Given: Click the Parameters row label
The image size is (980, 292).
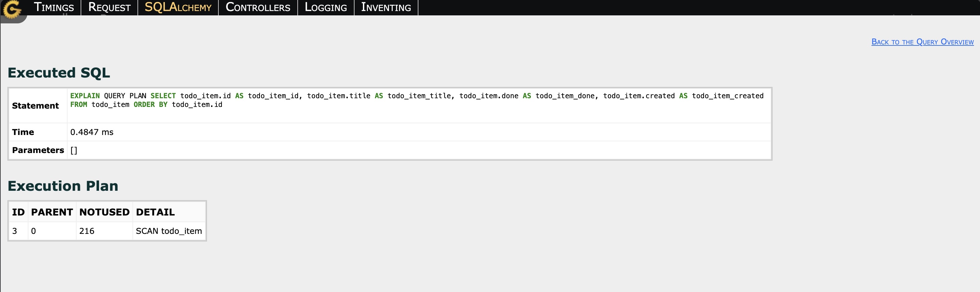Looking at the screenshot, I should (x=38, y=150).
